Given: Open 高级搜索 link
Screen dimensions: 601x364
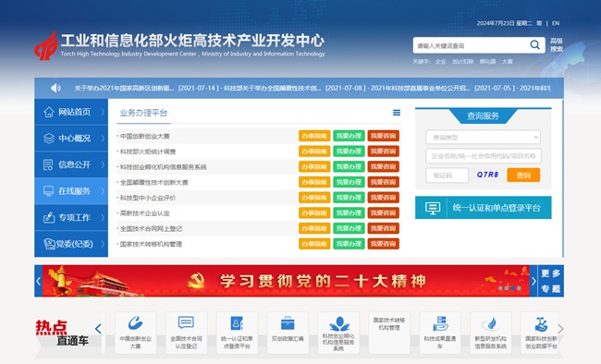Looking at the screenshot, I should coord(557,45).
